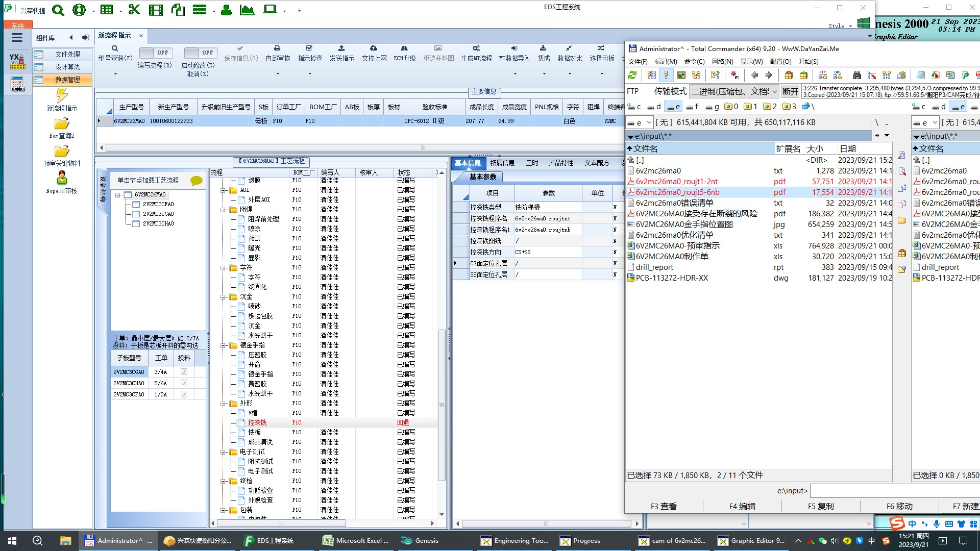The image size is (980, 551).
Task: Toggle 投料 checkbox for 2V2MC3CFA0
Action: [184, 394]
